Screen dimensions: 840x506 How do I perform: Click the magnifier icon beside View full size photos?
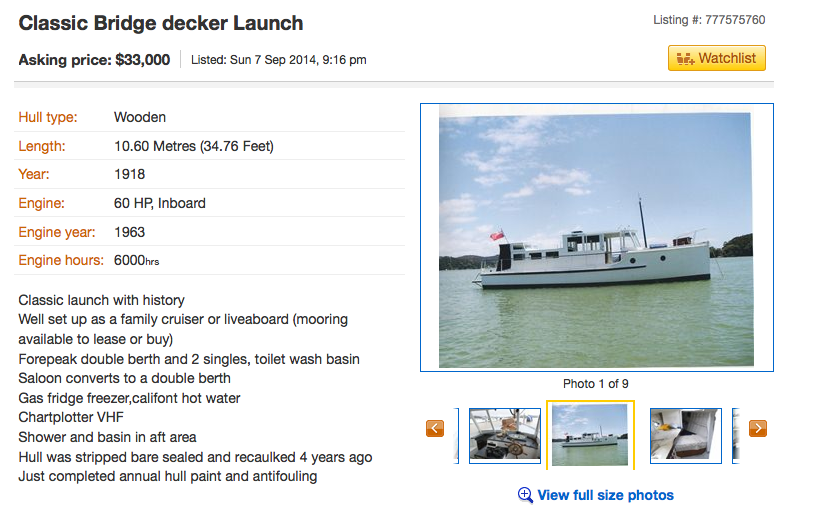(525, 495)
